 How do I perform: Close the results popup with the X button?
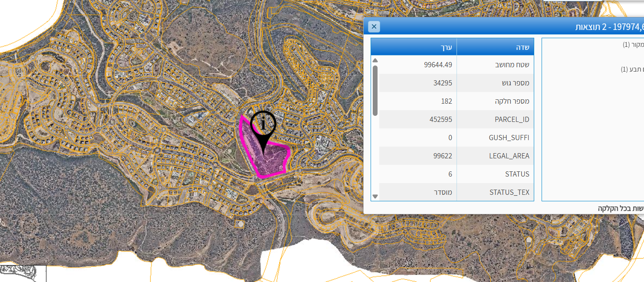pos(374,27)
